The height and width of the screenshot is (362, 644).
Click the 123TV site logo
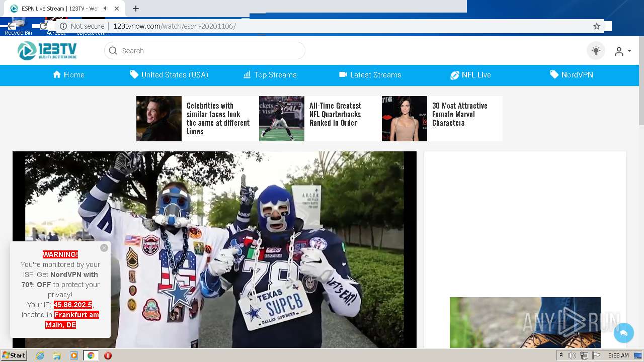pyautogui.click(x=47, y=51)
